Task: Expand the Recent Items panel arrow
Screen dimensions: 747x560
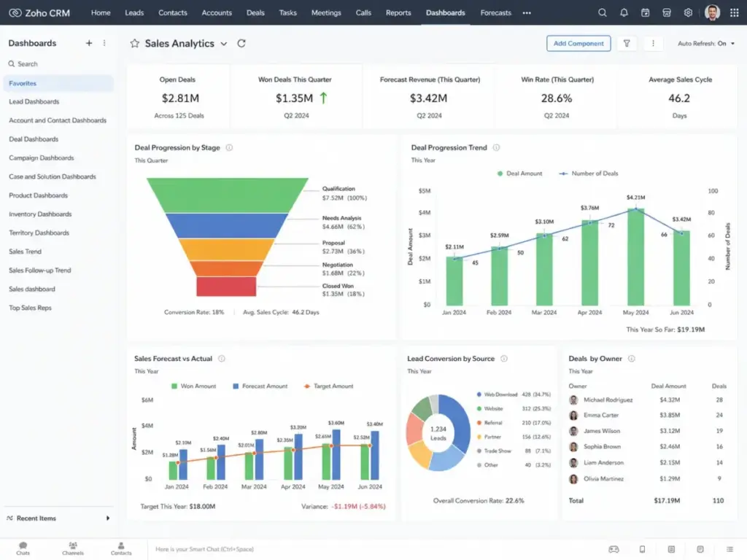Action: point(108,518)
